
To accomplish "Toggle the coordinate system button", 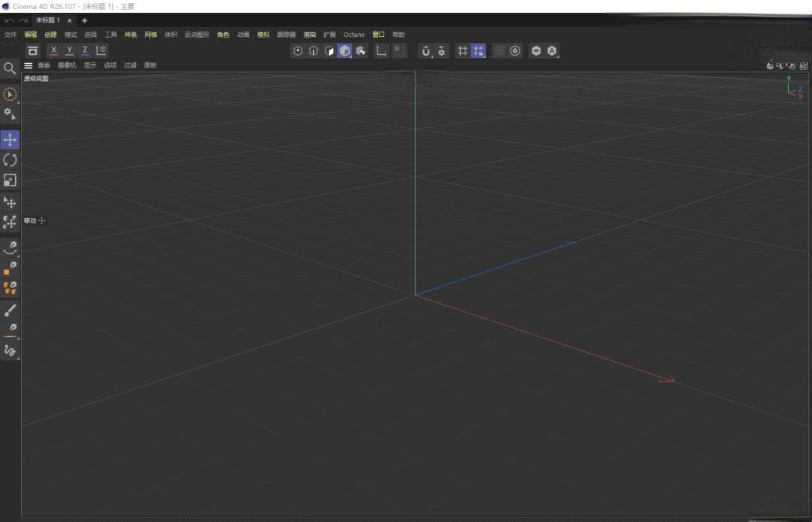I will pyautogui.click(x=101, y=50).
